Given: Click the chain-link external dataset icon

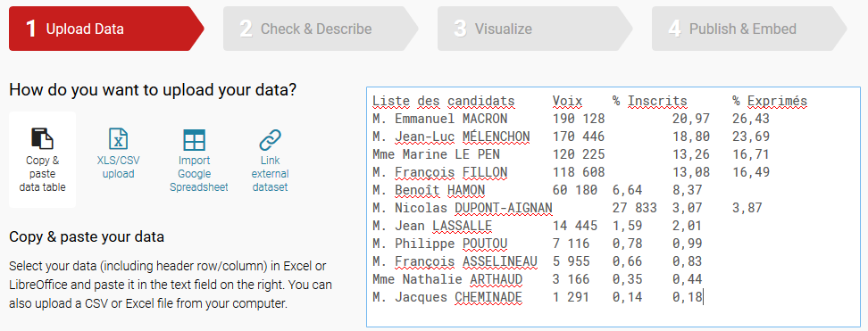Looking at the screenshot, I should tap(271, 139).
